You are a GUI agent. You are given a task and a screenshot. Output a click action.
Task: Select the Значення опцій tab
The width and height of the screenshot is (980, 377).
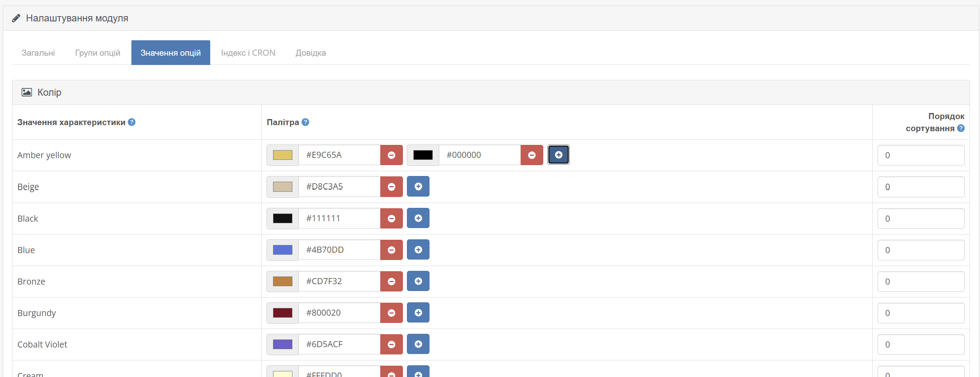171,52
